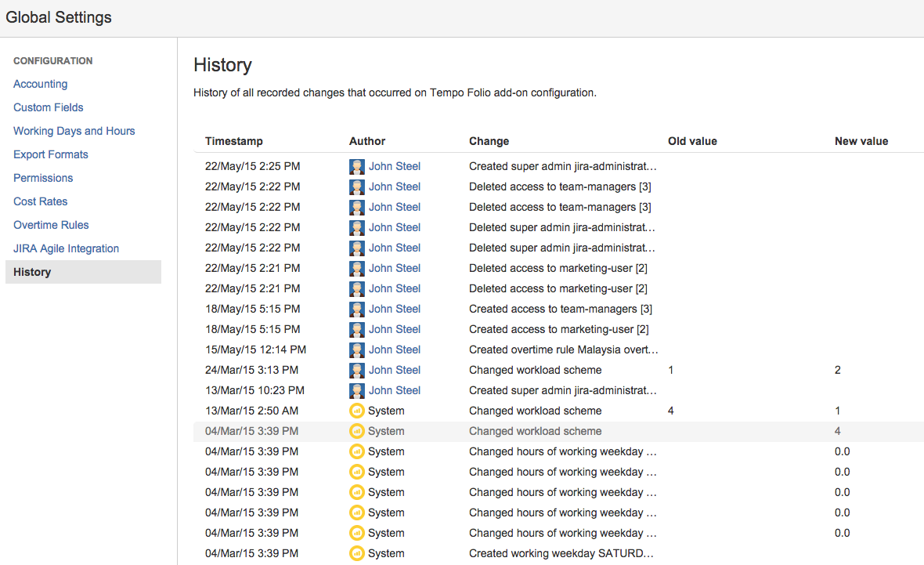The width and height of the screenshot is (924, 565).
Task: Click the Timestamp column header
Action: 233,141
